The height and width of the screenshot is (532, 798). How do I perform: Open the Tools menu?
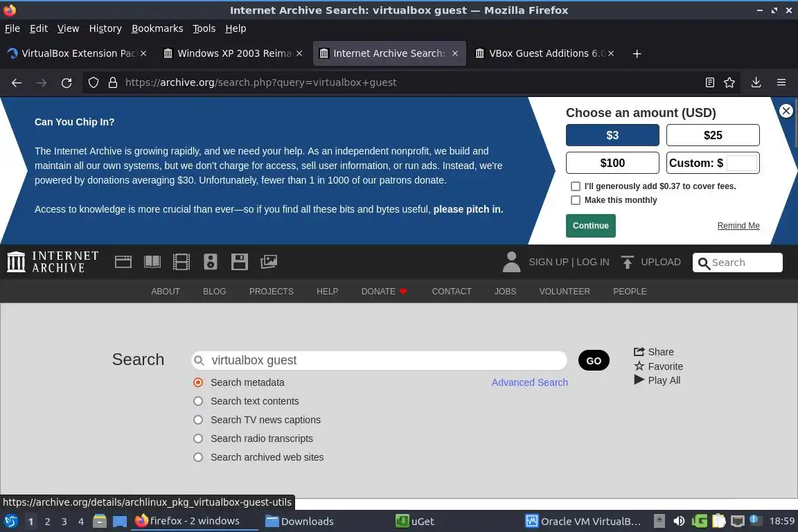pos(204,28)
